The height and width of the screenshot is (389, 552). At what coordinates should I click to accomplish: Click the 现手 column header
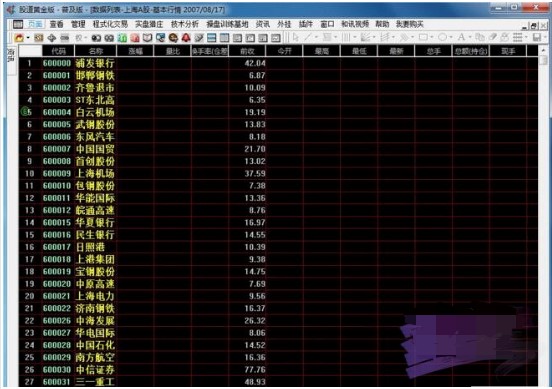pos(508,51)
